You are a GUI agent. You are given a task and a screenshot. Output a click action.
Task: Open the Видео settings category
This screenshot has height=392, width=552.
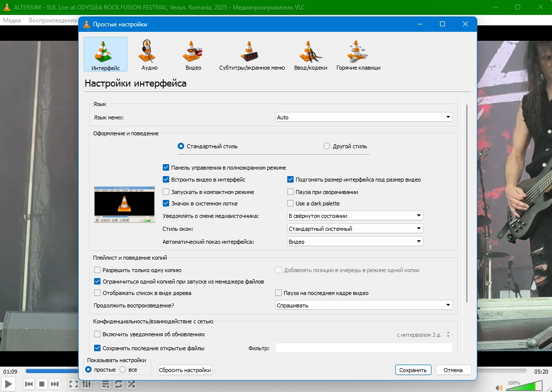tap(193, 55)
